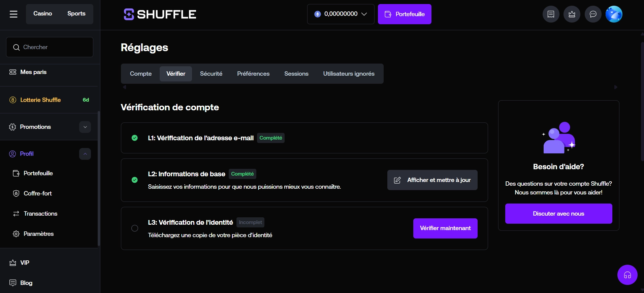
Task: Open the Sessions tab
Action: [296, 74]
